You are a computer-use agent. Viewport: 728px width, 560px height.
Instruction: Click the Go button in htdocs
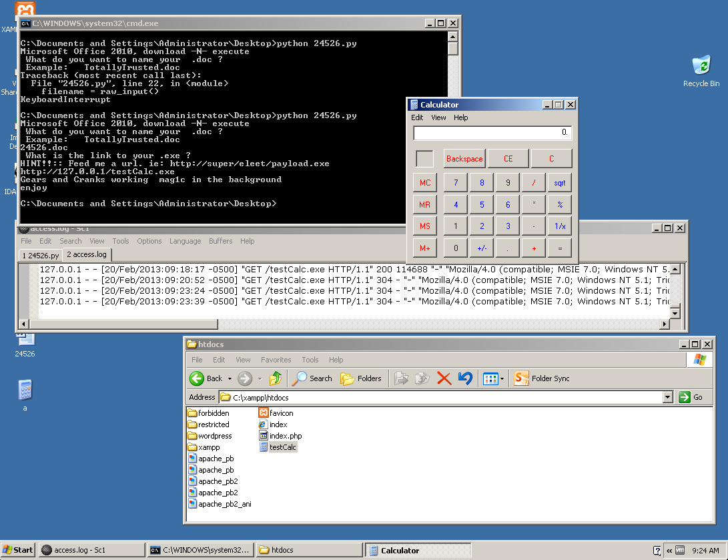point(691,397)
